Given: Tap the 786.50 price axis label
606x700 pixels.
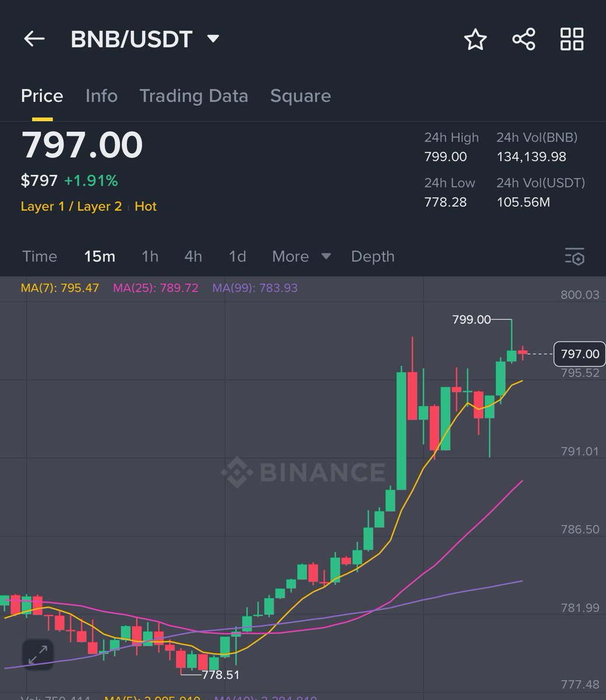Looking at the screenshot, I should point(580,529).
